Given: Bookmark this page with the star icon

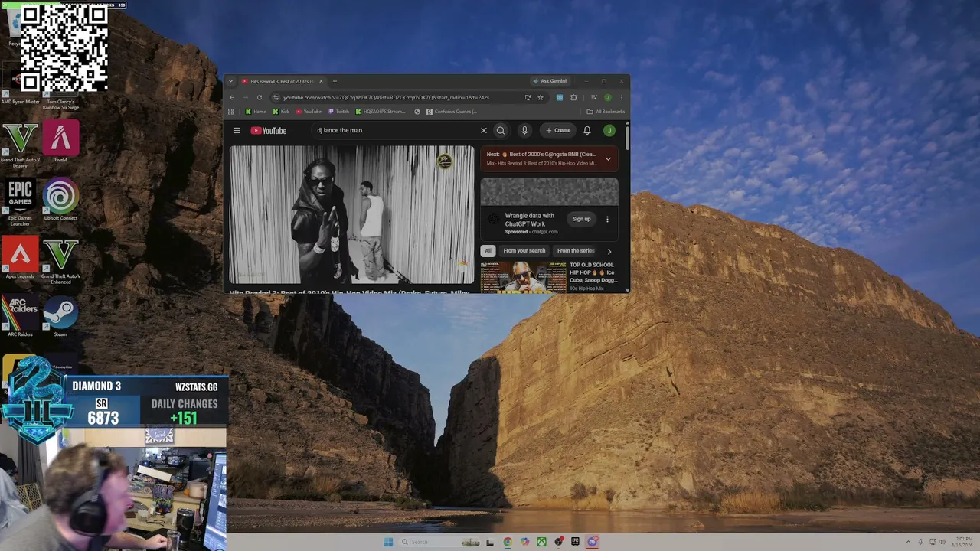Looking at the screenshot, I should (x=541, y=98).
